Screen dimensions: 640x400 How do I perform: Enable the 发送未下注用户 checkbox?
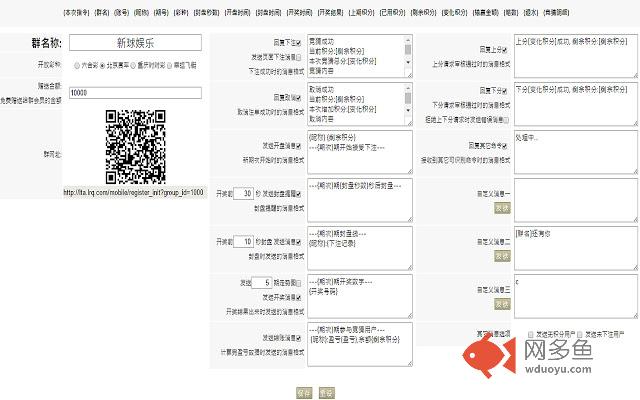[580, 334]
